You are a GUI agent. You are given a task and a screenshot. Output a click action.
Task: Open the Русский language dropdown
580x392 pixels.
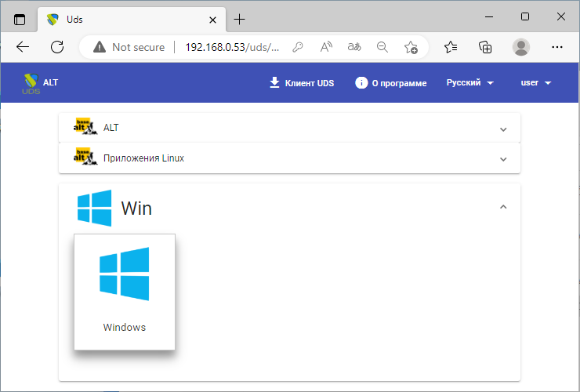(x=469, y=82)
